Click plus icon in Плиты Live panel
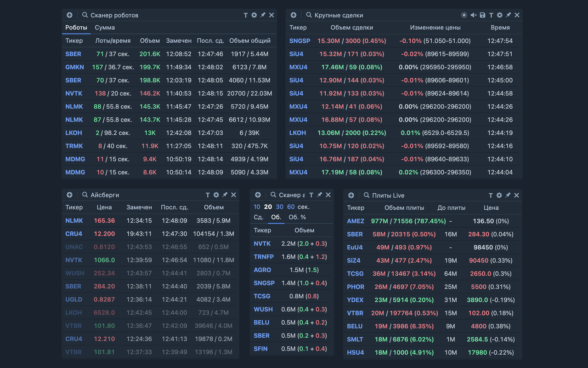The image size is (588, 368). click(x=351, y=195)
